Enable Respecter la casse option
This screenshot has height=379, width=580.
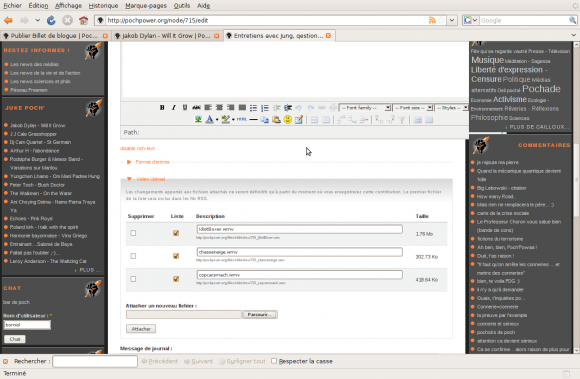[x=274, y=361]
